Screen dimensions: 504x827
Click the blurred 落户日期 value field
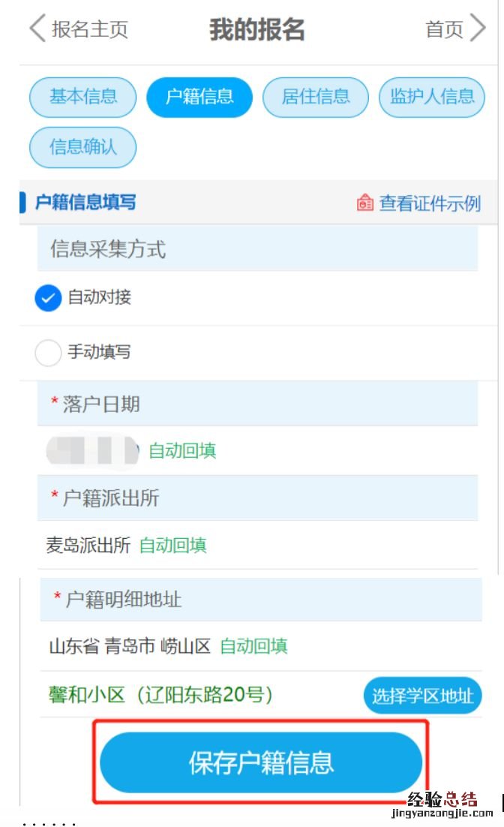click(x=92, y=450)
